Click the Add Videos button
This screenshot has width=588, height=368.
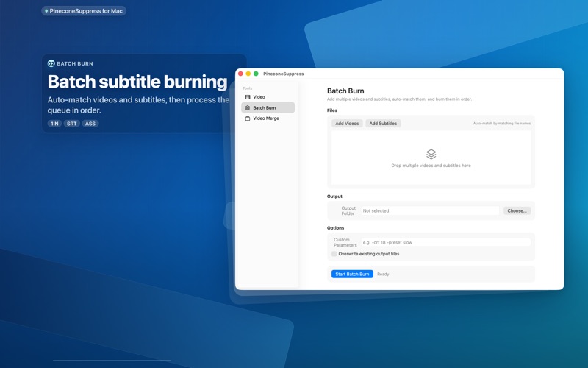point(347,124)
